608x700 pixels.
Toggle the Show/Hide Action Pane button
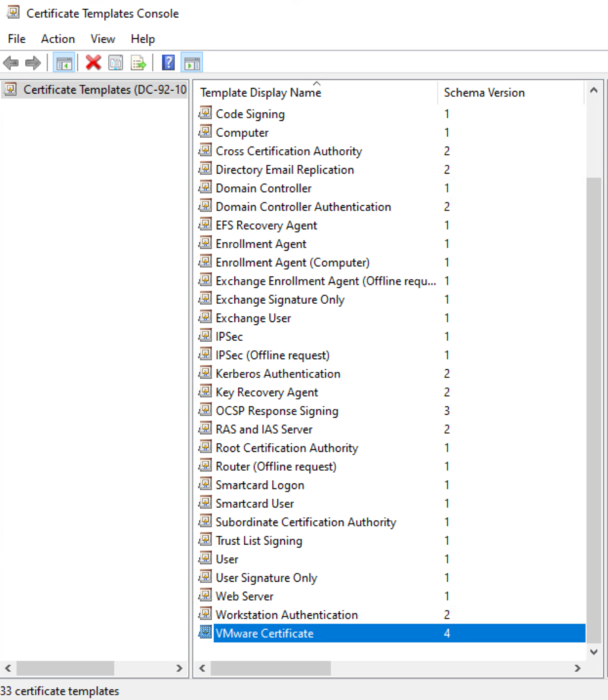pyautogui.click(x=192, y=64)
